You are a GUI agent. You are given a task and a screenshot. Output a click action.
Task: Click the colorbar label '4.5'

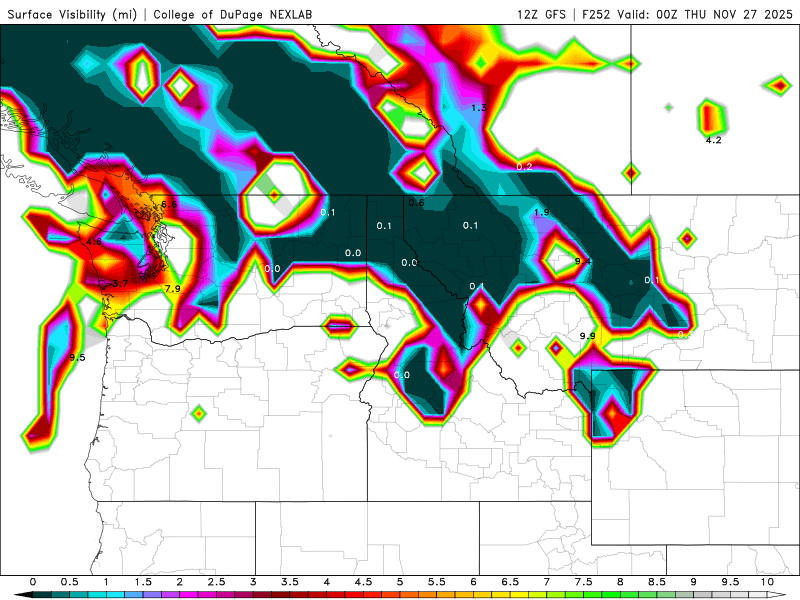(363, 582)
